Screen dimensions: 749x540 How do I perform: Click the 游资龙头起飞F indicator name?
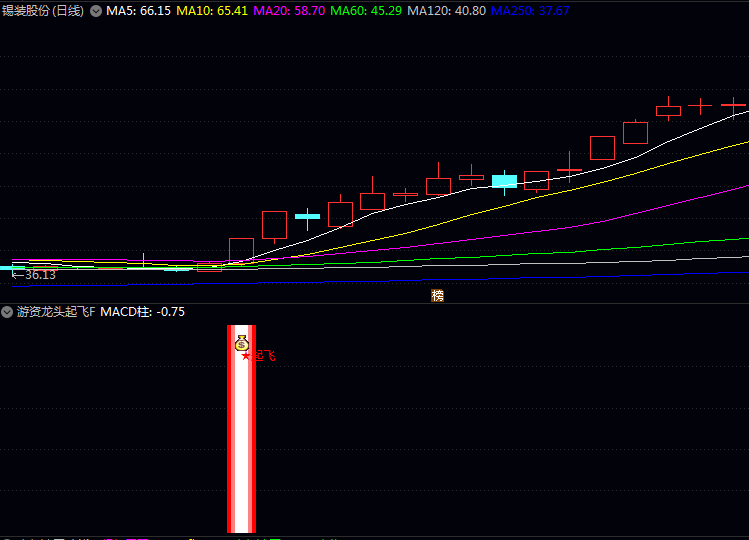coord(56,312)
